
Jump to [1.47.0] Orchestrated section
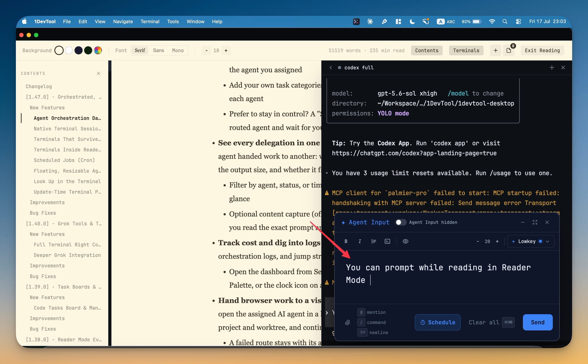[x=64, y=97]
